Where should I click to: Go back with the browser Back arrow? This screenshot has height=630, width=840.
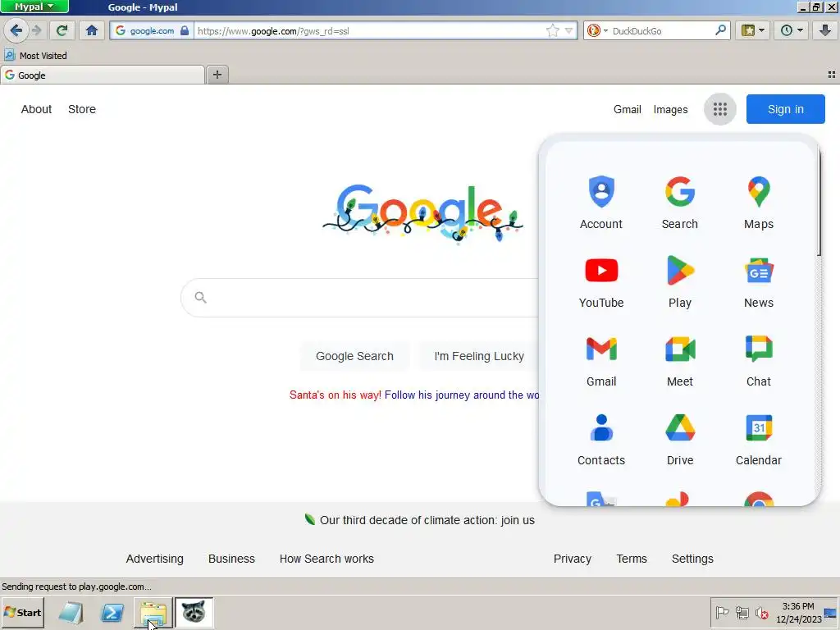tap(16, 30)
